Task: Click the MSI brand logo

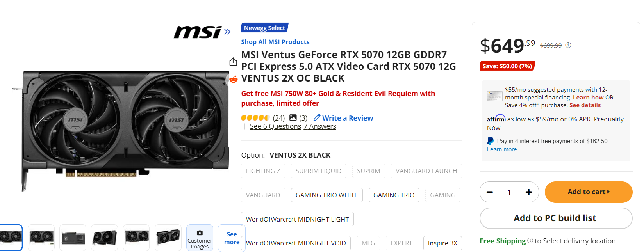Action: pos(198,32)
